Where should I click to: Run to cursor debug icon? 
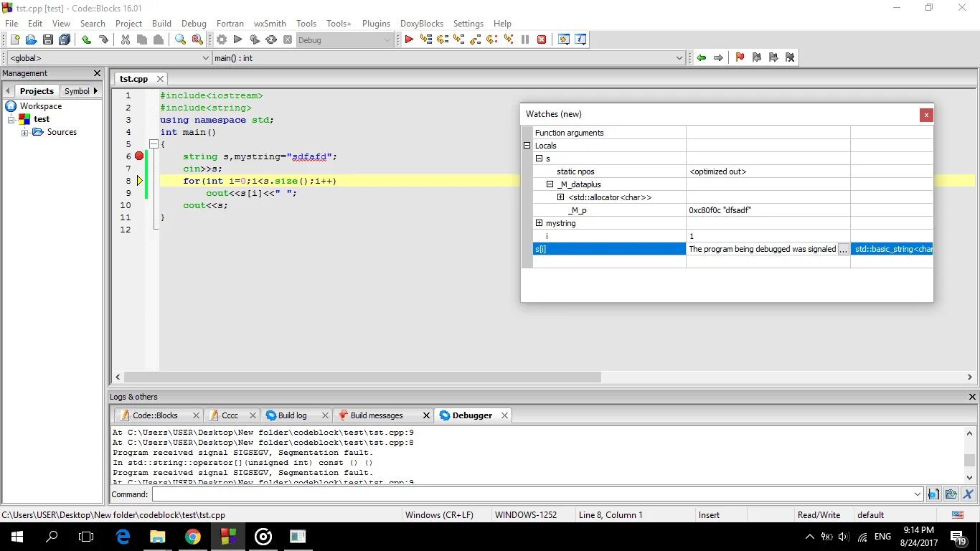[x=426, y=40]
